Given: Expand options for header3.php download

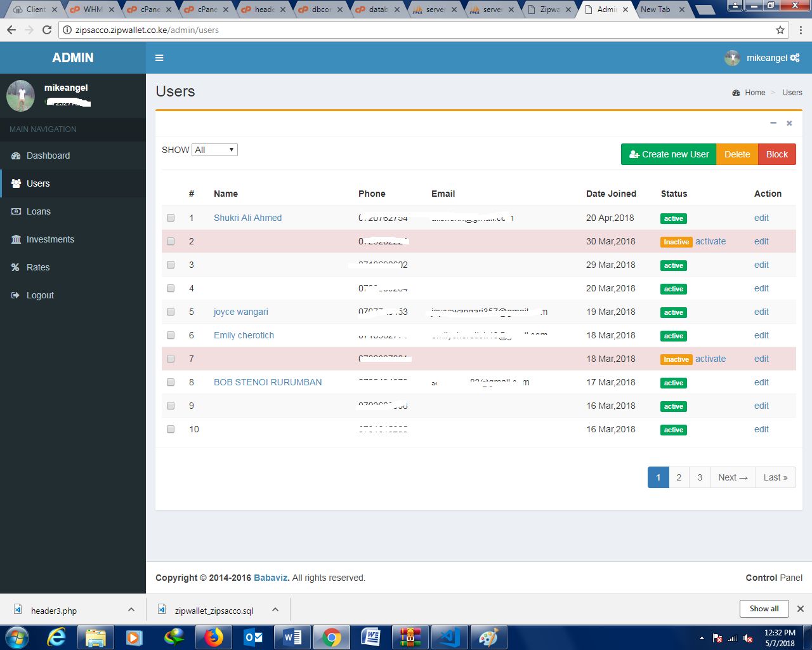Looking at the screenshot, I should pyautogui.click(x=131, y=609).
